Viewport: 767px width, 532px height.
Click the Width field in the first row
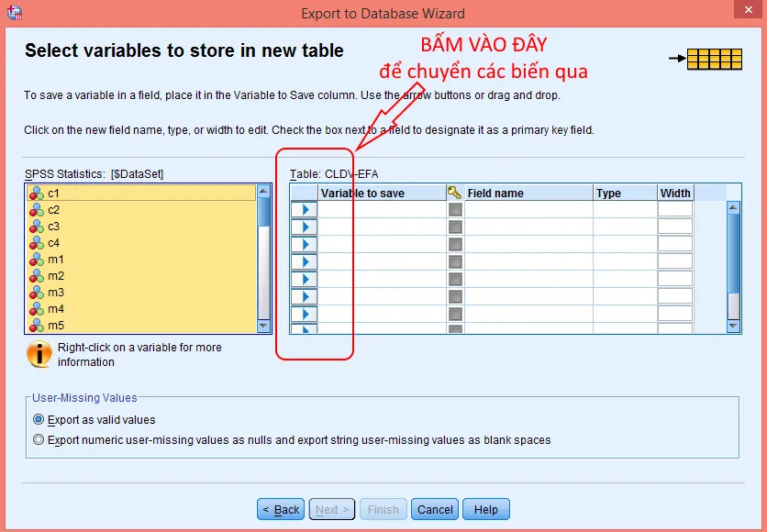(x=675, y=209)
